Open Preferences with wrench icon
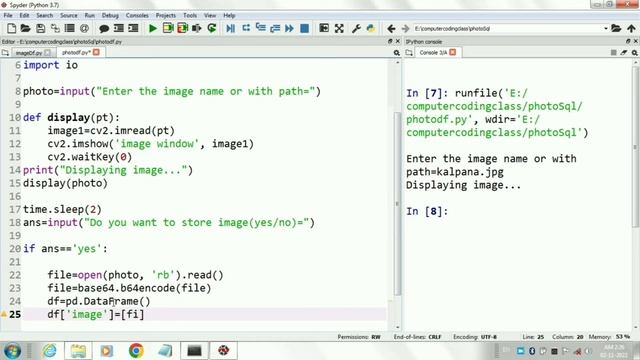This screenshot has width=640, height=360. (356, 28)
